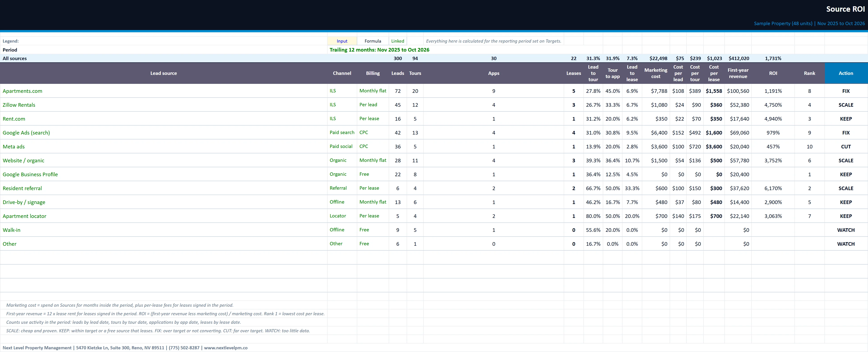Select the Channel column header

(342, 73)
